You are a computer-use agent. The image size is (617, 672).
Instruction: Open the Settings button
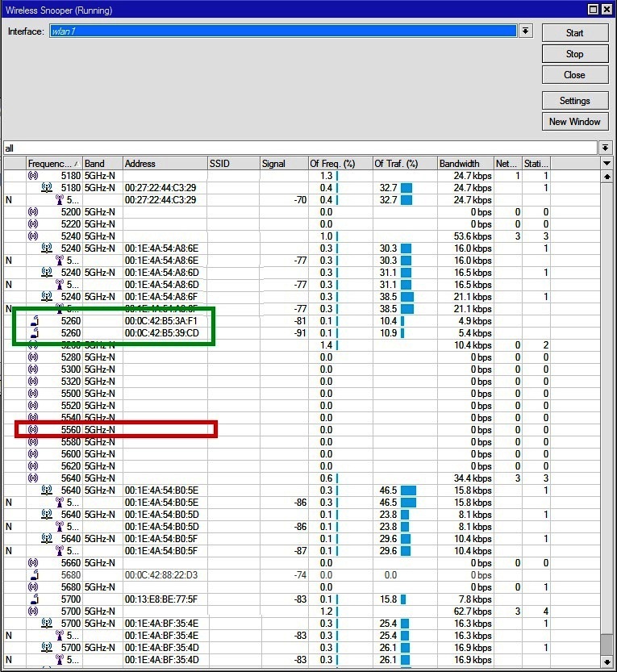click(574, 101)
